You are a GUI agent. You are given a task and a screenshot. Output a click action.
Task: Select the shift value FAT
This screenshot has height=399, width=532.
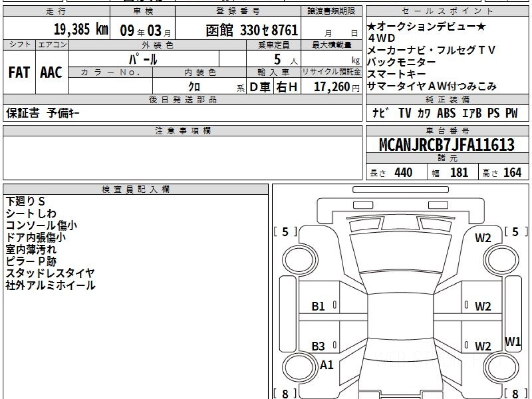click(19, 73)
